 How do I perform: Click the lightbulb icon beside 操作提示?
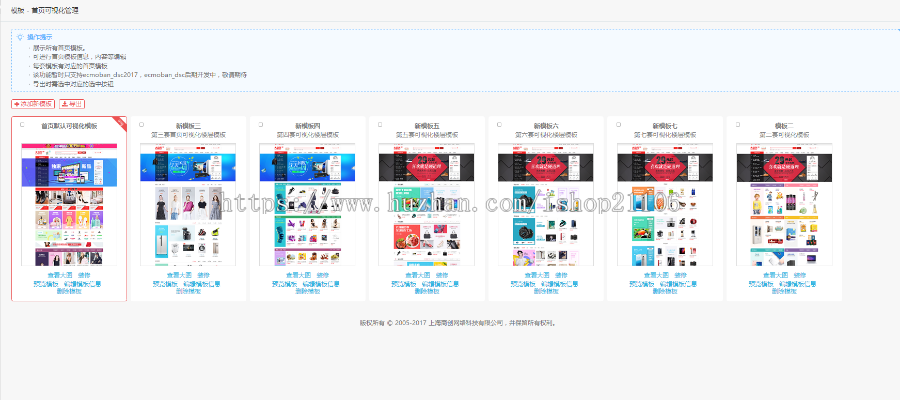point(20,37)
